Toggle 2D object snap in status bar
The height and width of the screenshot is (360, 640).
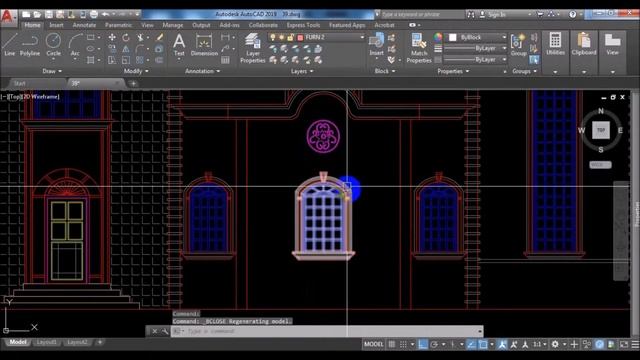pyautogui.click(x=483, y=344)
